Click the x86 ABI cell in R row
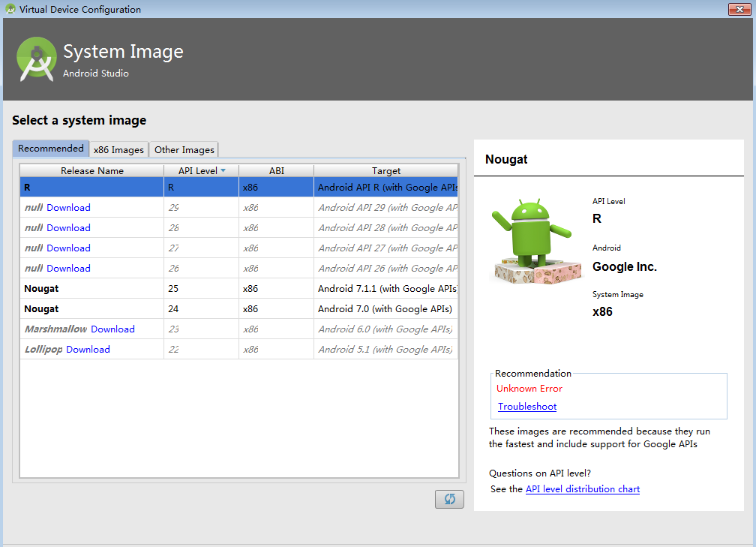 click(x=276, y=187)
